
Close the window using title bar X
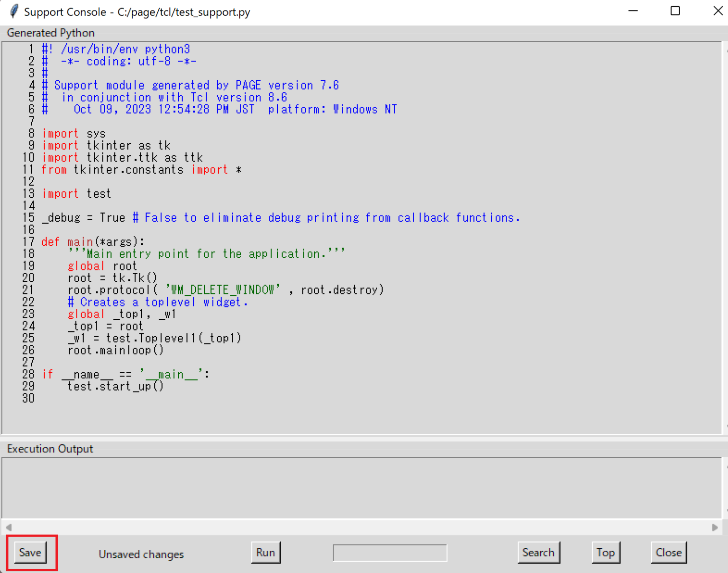[x=718, y=11]
